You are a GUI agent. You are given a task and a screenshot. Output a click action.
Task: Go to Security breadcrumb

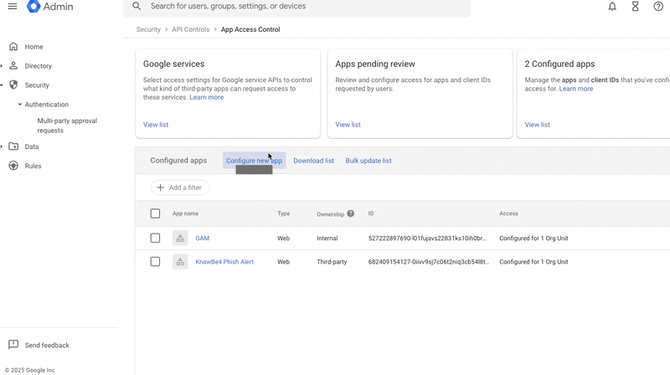(148, 29)
